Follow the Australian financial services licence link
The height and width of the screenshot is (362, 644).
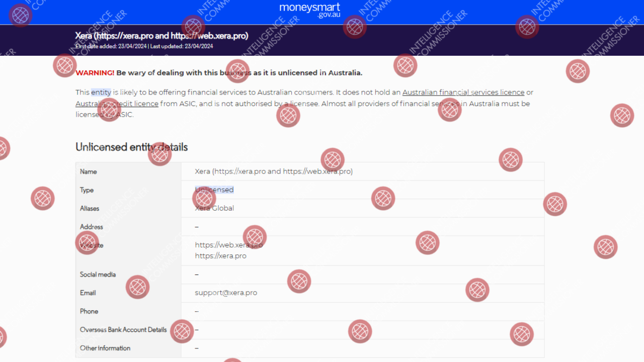(463, 93)
